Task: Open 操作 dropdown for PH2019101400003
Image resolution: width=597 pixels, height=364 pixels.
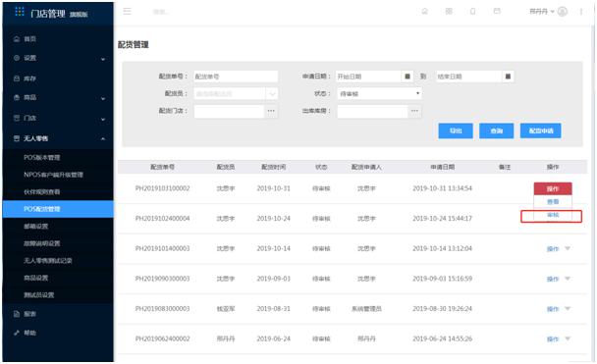Action: click(x=558, y=249)
